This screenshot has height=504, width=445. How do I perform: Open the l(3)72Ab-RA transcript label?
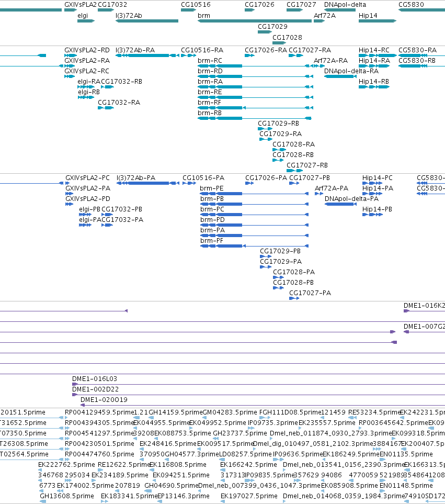point(135,50)
